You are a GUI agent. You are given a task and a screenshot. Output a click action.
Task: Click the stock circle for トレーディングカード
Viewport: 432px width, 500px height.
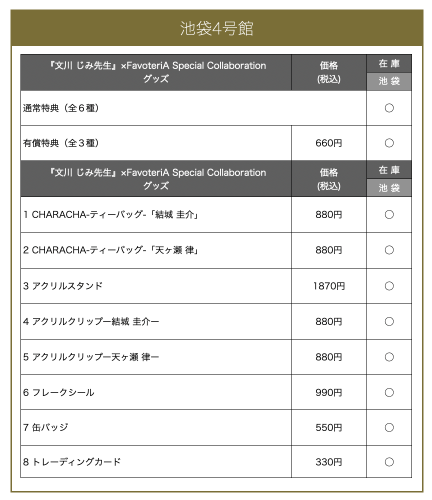pos(389,462)
